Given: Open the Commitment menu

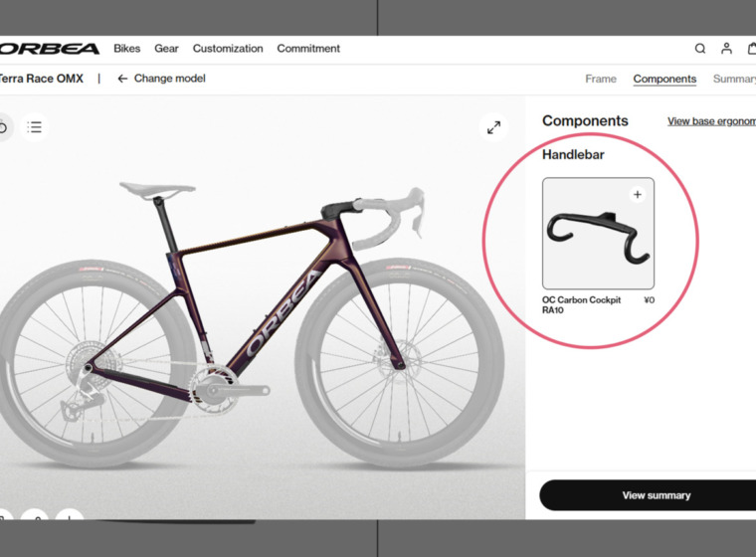Looking at the screenshot, I should (x=308, y=48).
